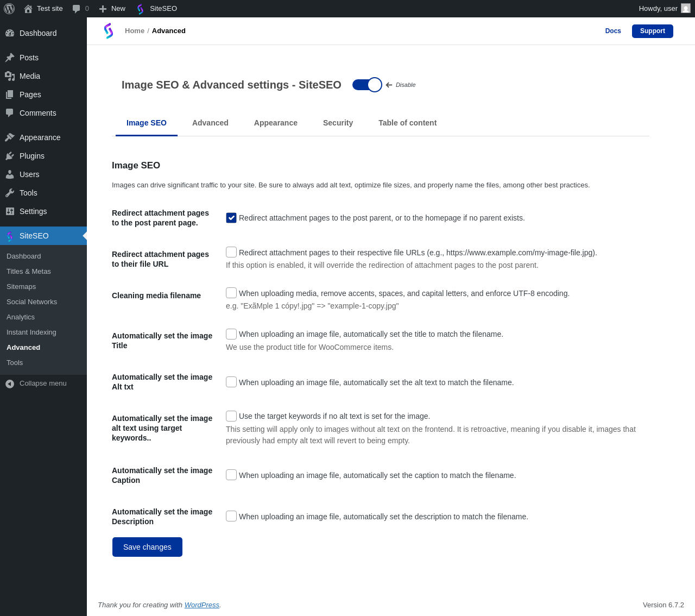
Task: Switch to the Table of content tab
Action: click(x=407, y=123)
